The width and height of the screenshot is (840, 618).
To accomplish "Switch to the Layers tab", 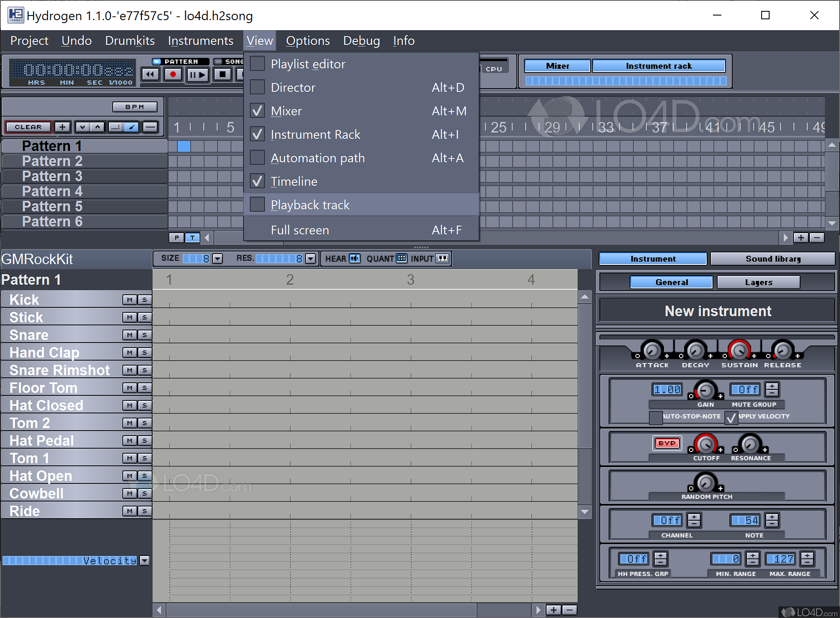I will pyautogui.click(x=758, y=282).
